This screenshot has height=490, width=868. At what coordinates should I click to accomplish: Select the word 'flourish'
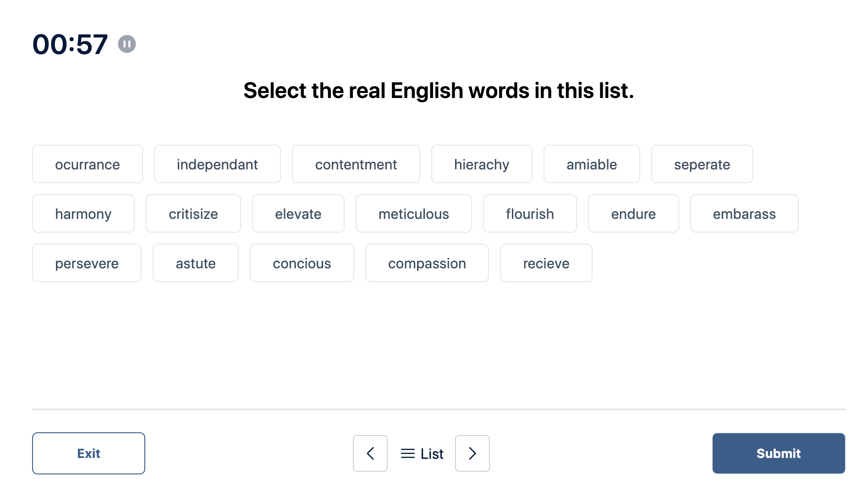tap(530, 213)
